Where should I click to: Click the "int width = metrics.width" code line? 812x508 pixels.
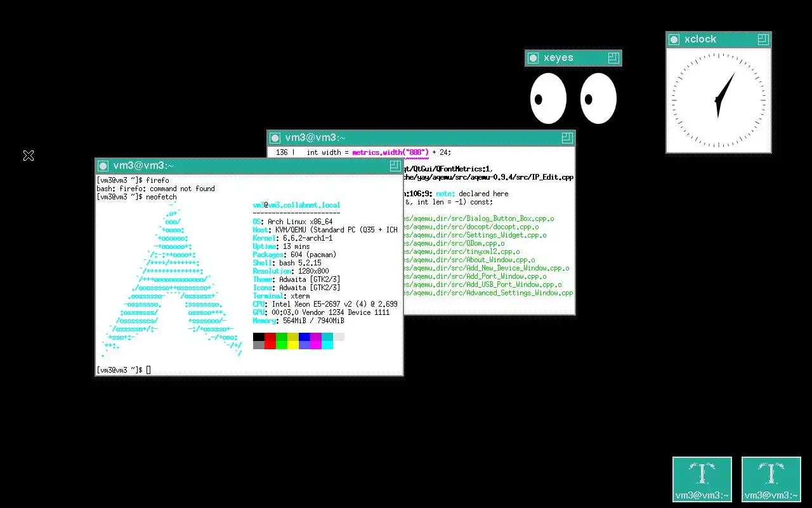pos(363,152)
